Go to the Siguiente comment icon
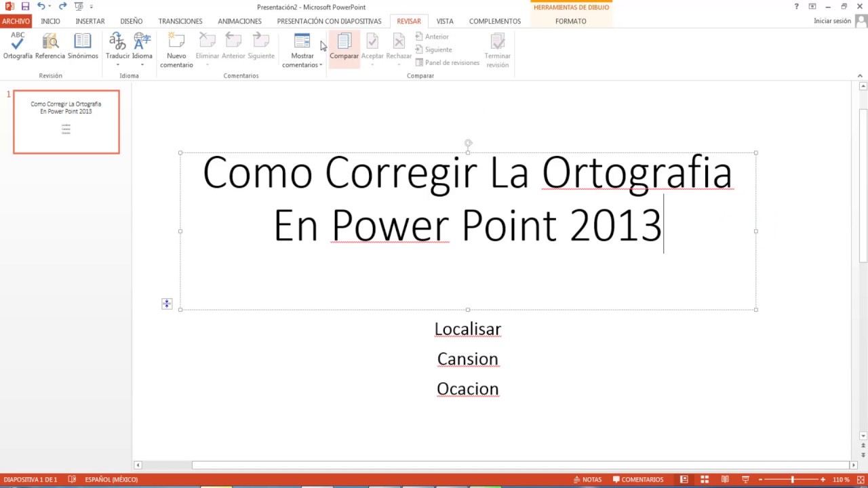The height and width of the screenshot is (488, 868). coord(261,41)
